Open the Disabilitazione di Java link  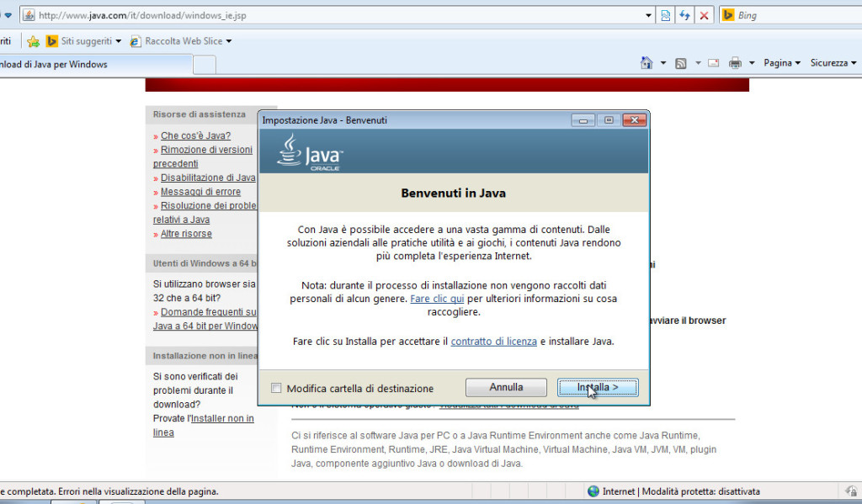click(x=208, y=178)
